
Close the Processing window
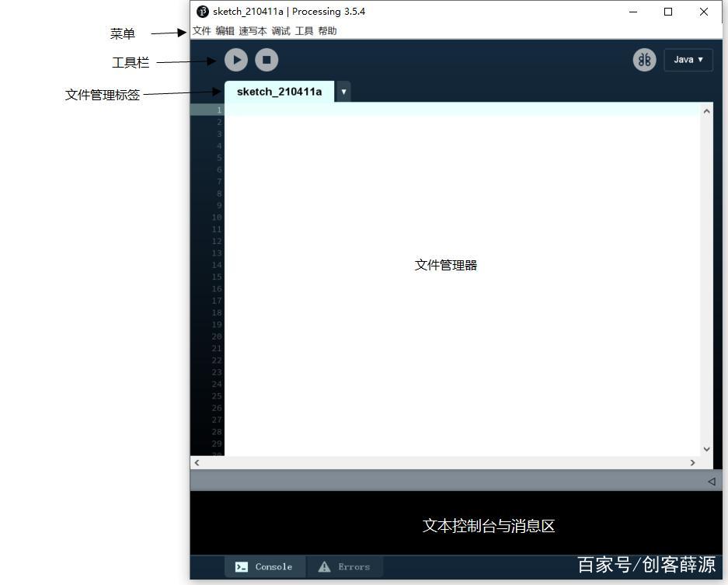tap(704, 12)
